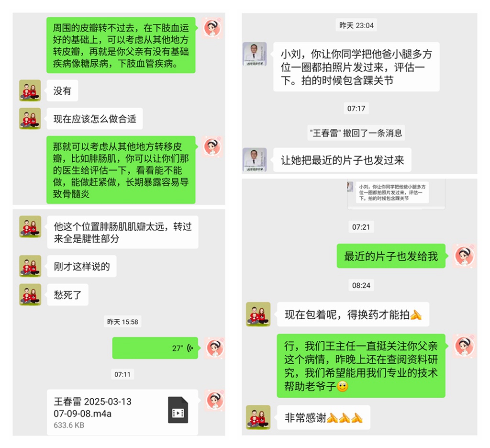Viewport: 490px width, 448px height.
Task: Open the 王春雷 2025-03-13 m4a file
Action: [x=122, y=412]
